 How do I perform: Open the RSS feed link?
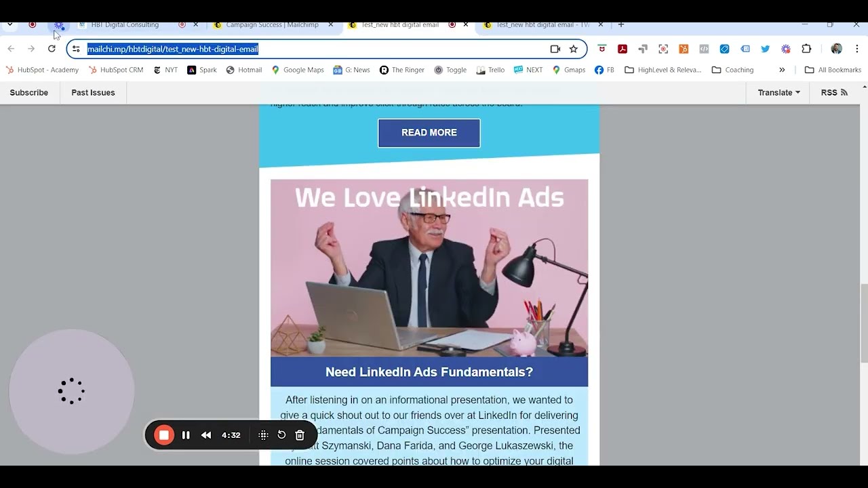(834, 93)
